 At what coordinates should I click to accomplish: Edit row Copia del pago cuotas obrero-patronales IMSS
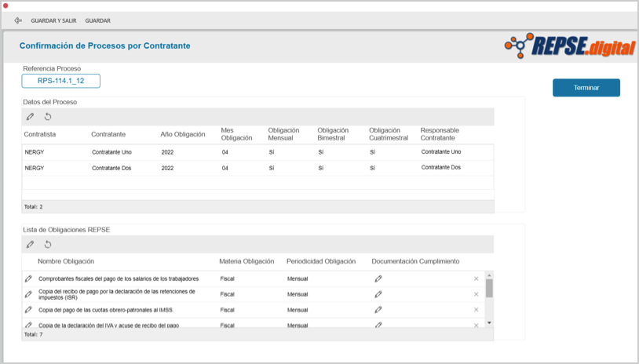pyautogui.click(x=28, y=309)
